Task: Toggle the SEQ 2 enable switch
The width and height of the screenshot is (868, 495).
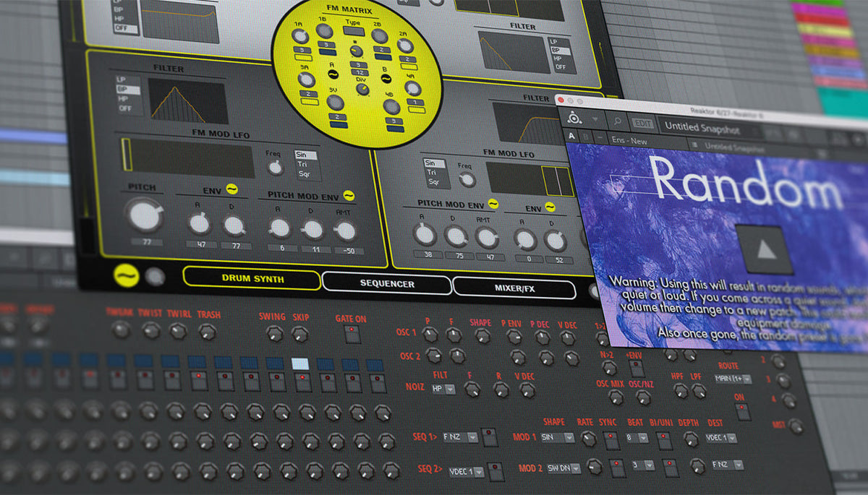Action: [496, 472]
